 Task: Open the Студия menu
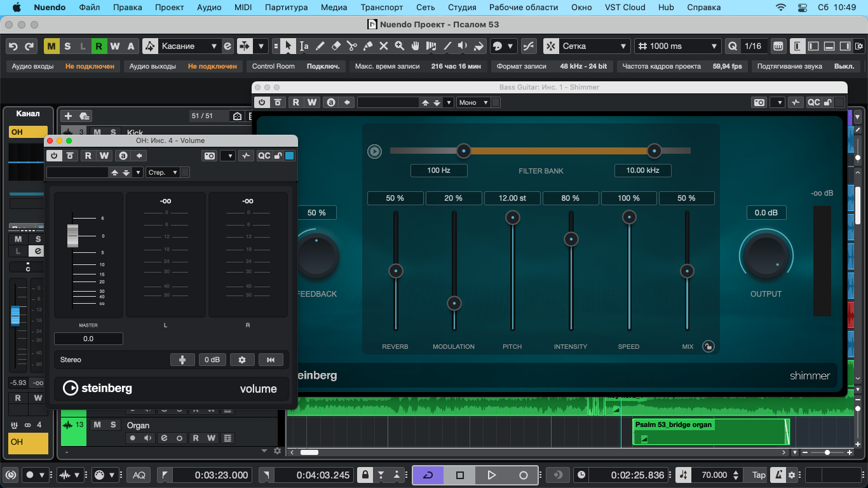[462, 8]
